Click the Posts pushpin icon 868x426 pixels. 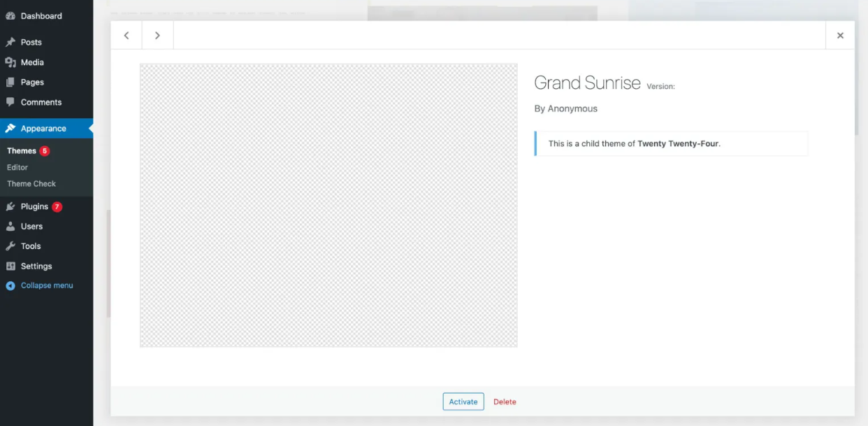(10, 43)
